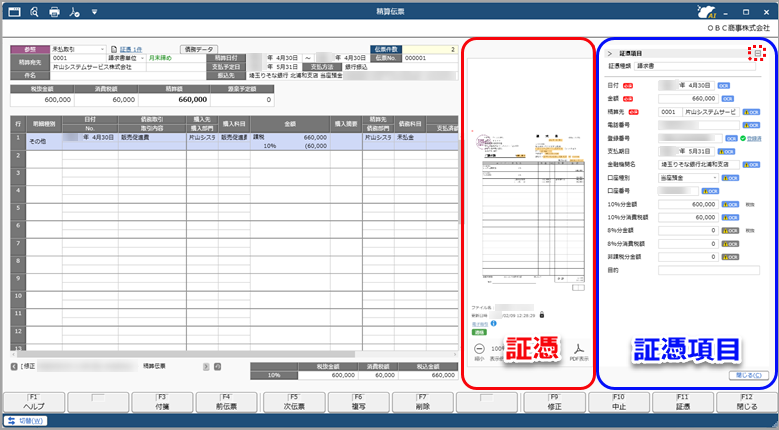This screenshot has width=779, height=430.
Task: Click the AI assistant bird icon
Action: pos(706,12)
